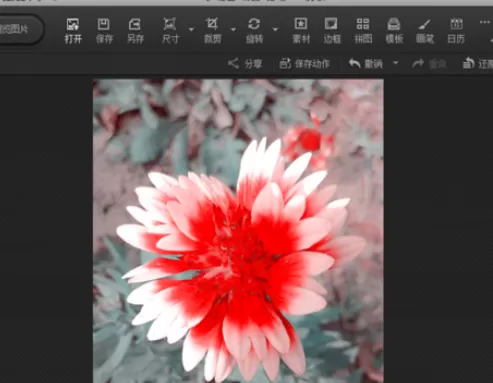This screenshot has width=493, height=383.
Task: Click the red flower image on canvas
Action: [238, 231]
